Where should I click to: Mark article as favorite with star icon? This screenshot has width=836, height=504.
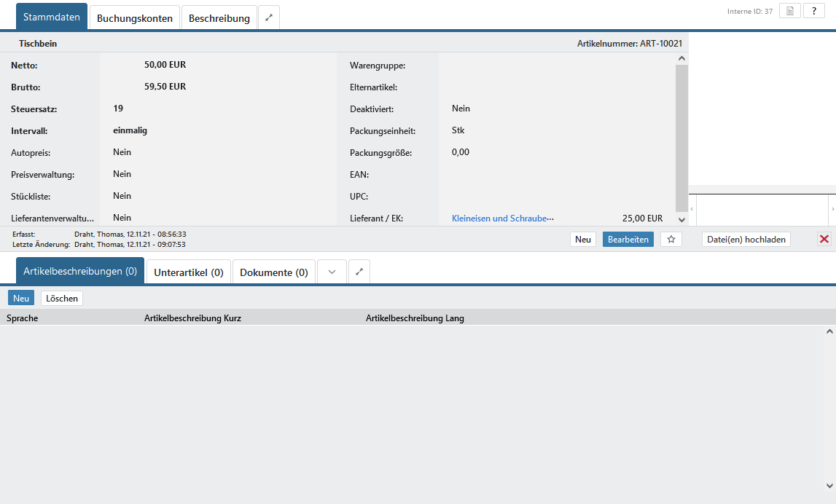(671, 240)
